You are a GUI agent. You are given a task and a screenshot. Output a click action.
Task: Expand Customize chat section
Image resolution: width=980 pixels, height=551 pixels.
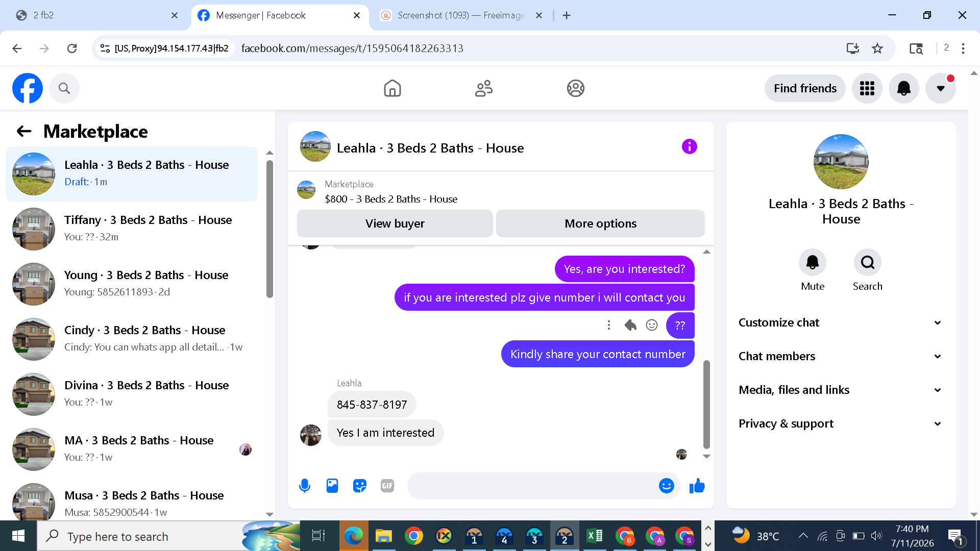(841, 322)
